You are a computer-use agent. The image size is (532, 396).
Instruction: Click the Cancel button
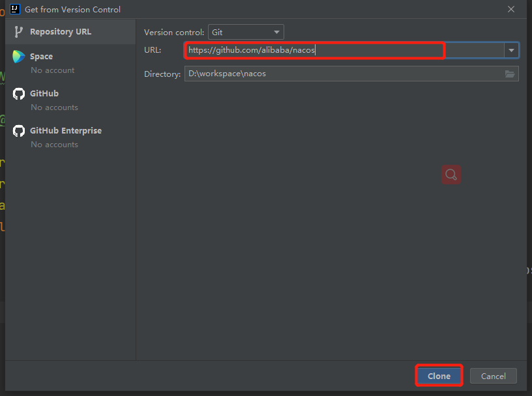tap(494, 376)
